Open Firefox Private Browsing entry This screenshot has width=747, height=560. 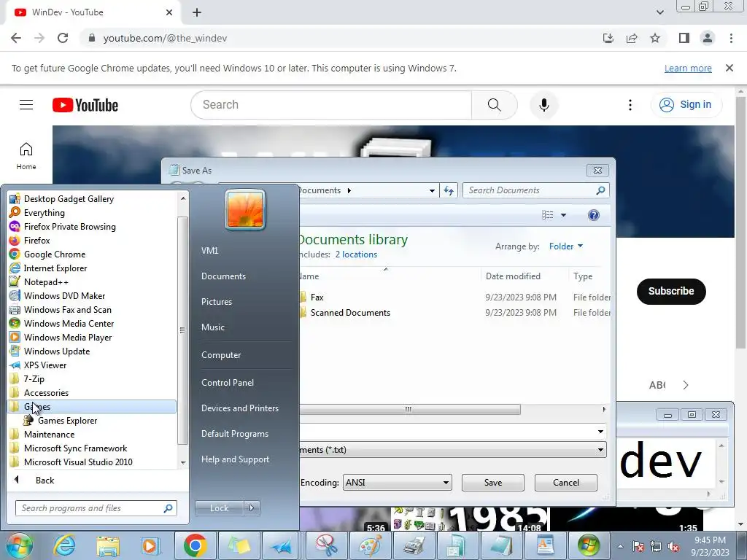pyautogui.click(x=69, y=227)
